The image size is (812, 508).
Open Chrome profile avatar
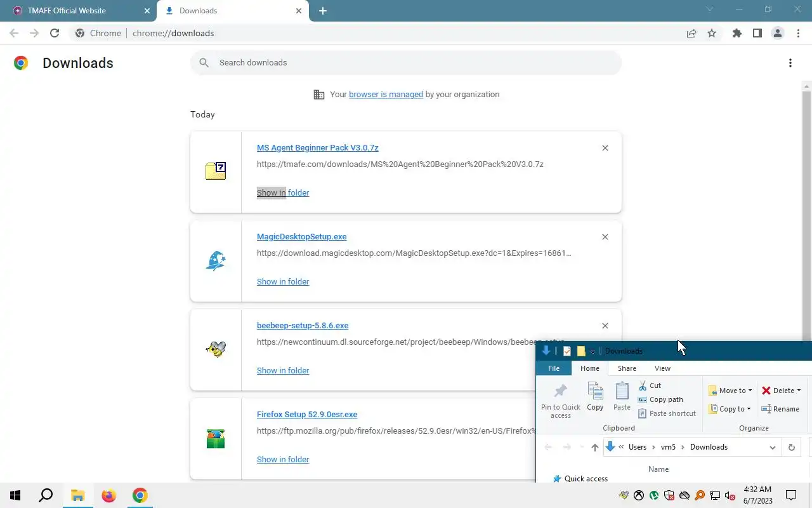coord(777,33)
